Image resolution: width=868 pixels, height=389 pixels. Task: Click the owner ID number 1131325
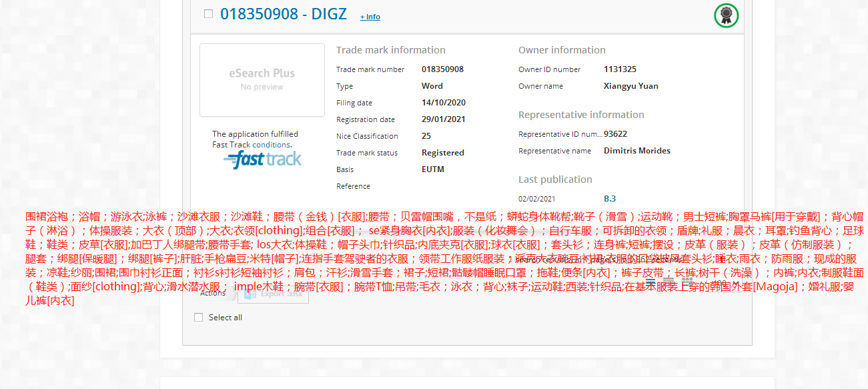(x=620, y=69)
